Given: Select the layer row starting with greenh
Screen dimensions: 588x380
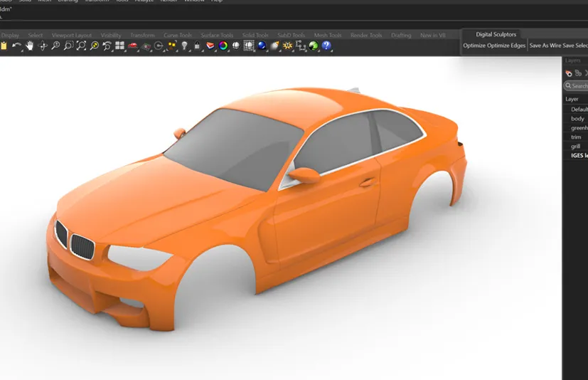Looking at the screenshot, I should (576, 128).
